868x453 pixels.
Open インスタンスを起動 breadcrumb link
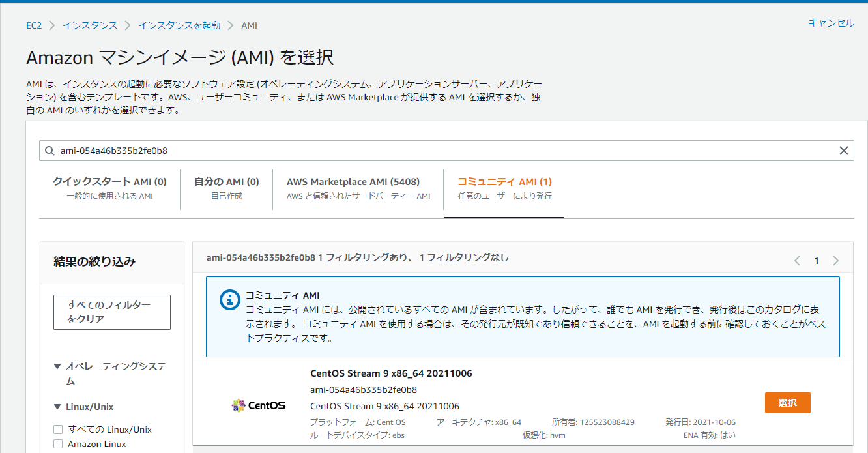179,25
